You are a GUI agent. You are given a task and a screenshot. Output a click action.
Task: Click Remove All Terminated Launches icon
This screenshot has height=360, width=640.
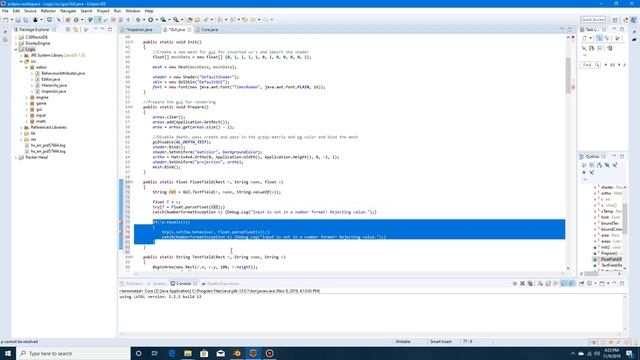coord(530,283)
